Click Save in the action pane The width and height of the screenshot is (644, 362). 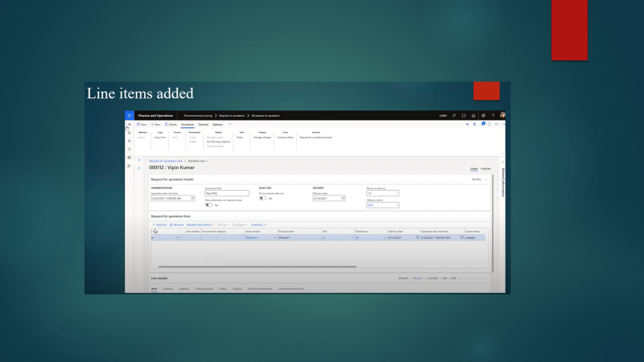pos(142,125)
